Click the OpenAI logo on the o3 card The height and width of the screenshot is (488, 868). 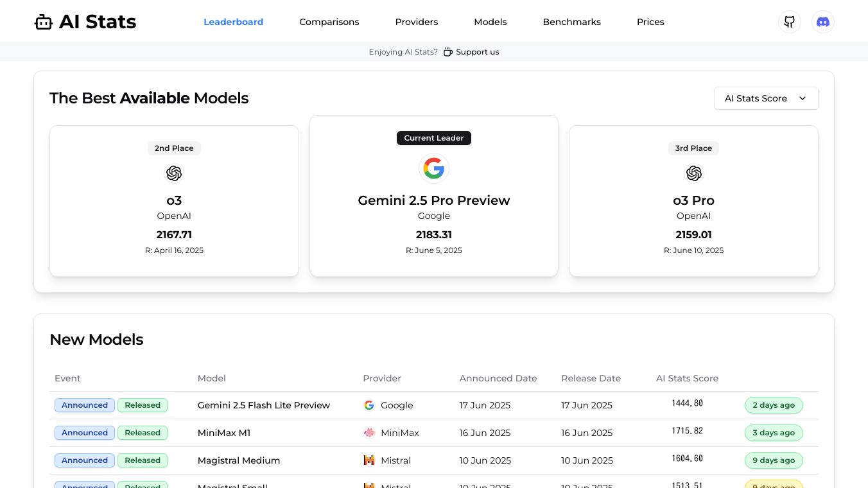(174, 173)
